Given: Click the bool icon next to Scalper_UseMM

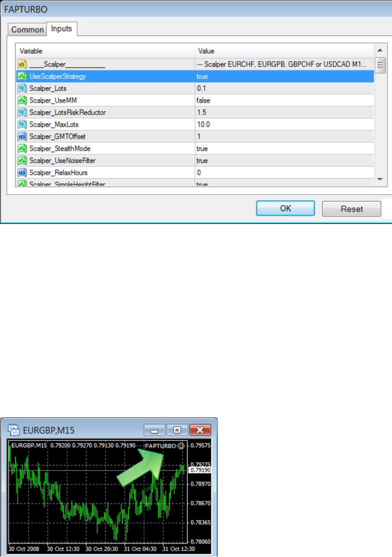Looking at the screenshot, I should point(22,101).
